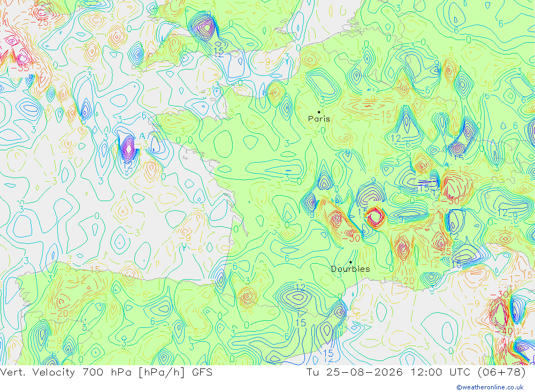
Task: Click the 'Vert. Velocity 700 hPa [hPa/h] GFS' title
Action: pos(106,372)
